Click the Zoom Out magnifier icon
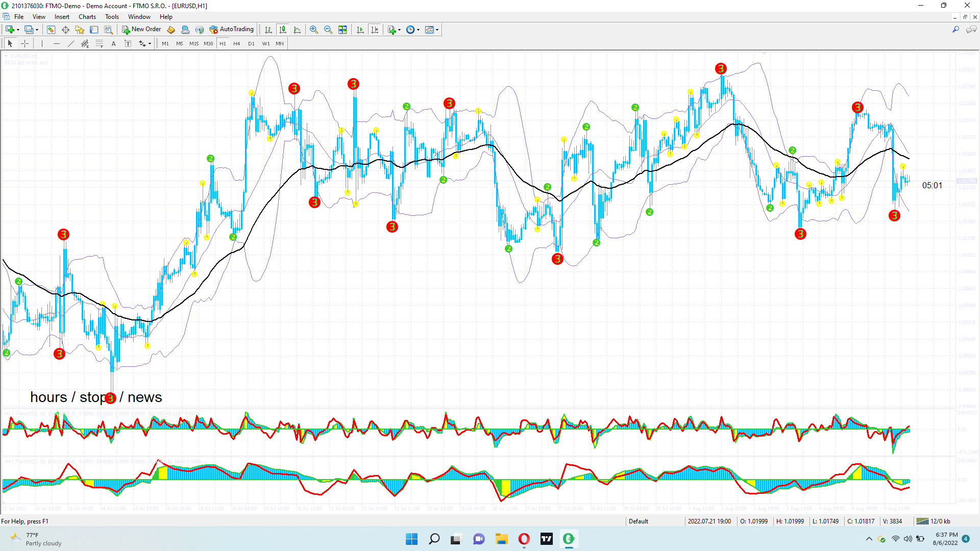 328,30
